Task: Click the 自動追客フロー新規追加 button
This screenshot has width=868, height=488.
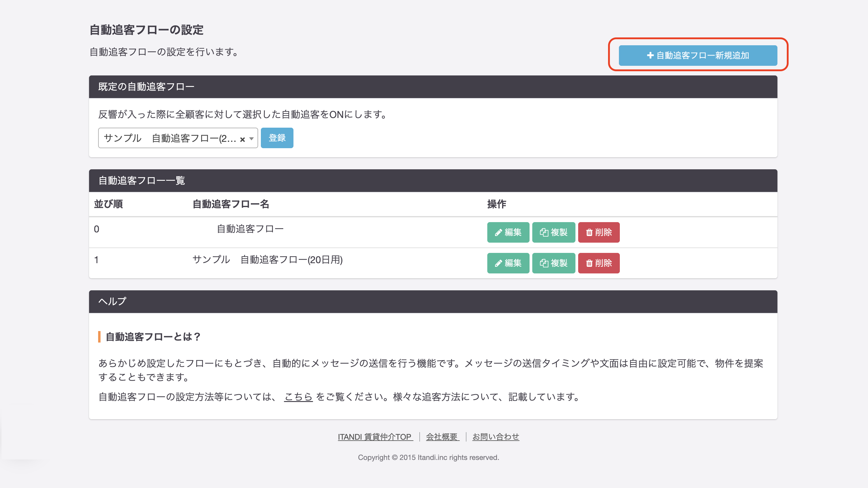Action: point(698,56)
